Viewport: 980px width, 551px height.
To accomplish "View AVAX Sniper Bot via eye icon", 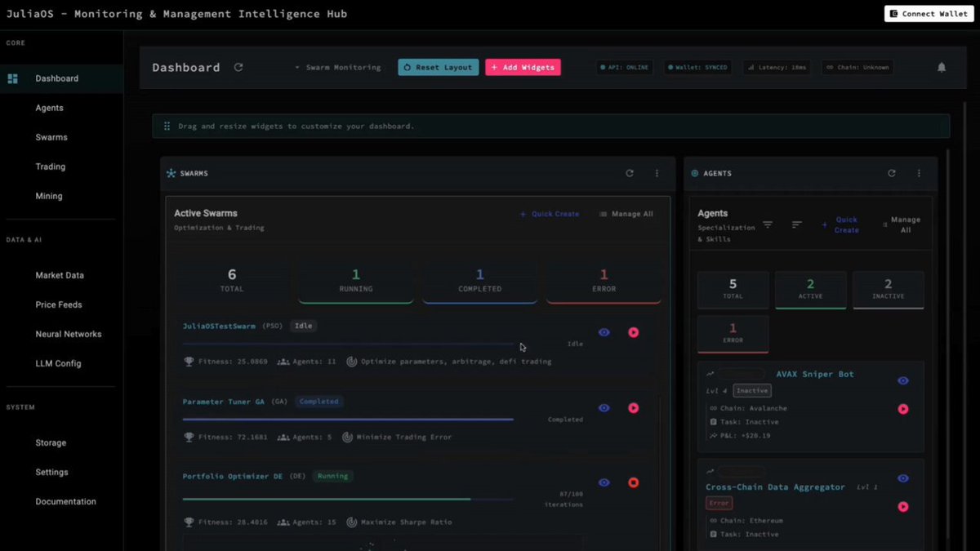I will click(x=903, y=380).
